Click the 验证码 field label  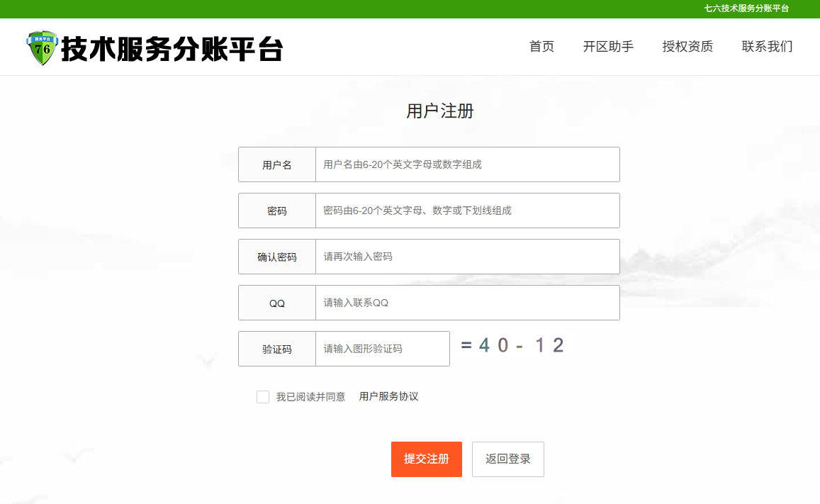click(x=277, y=349)
